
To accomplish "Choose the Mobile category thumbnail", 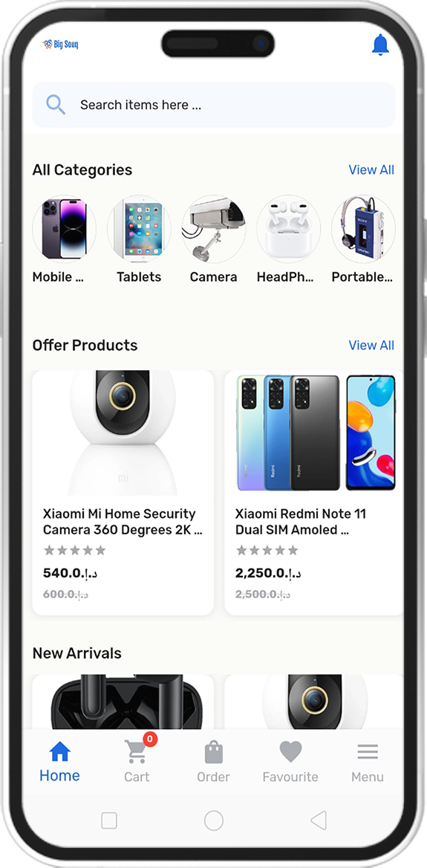I will (x=64, y=229).
